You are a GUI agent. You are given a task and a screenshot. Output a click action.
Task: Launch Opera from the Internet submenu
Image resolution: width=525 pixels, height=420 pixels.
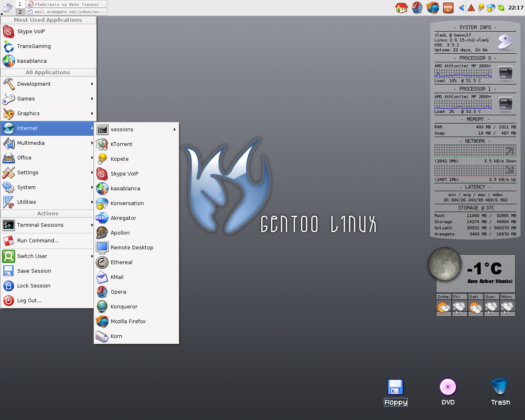(137, 292)
